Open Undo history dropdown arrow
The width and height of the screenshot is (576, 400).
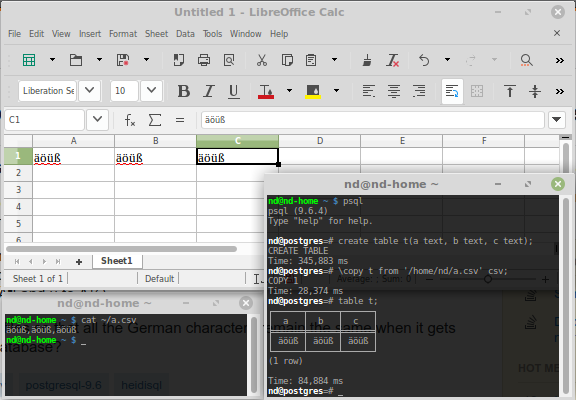click(x=447, y=60)
